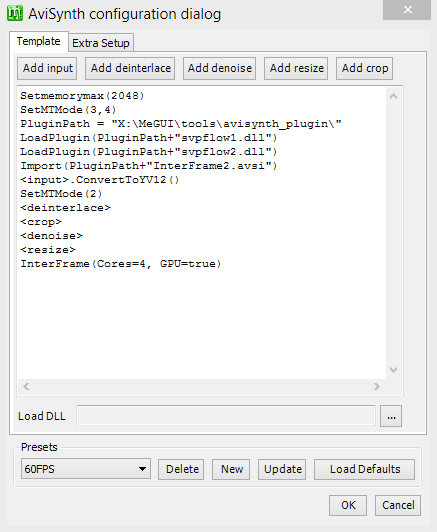
Task: Switch to the Extra Setup tab
Action: pyautogui.click(x=101, y=43)
